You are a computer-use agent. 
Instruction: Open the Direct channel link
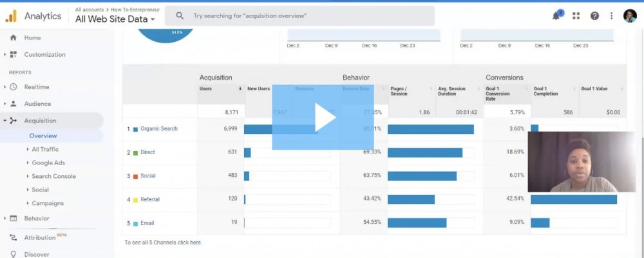[147, 152]
